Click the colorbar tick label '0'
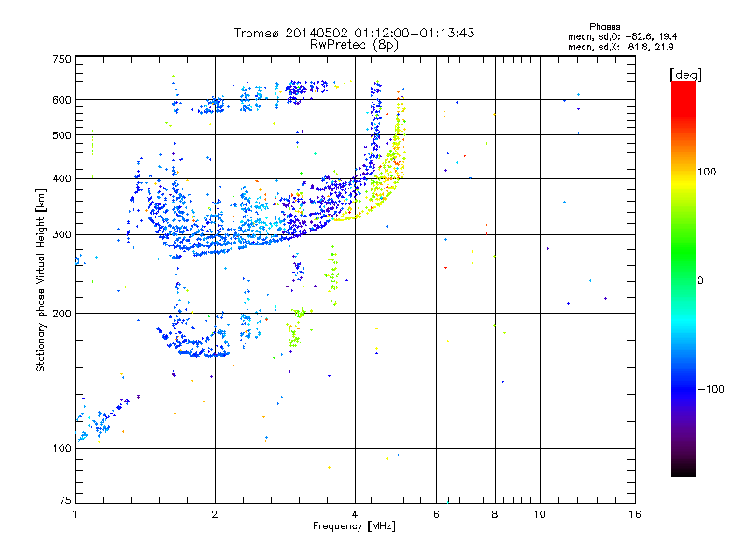The width and height of the screenshot is (747, 560). pos(700,281)
